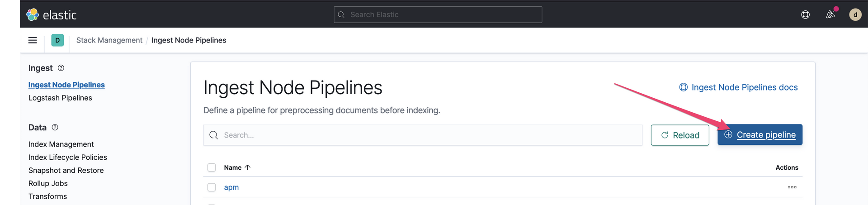Focus the pipelines Search box
Screen dimensions: 868x205
[423, 135]
